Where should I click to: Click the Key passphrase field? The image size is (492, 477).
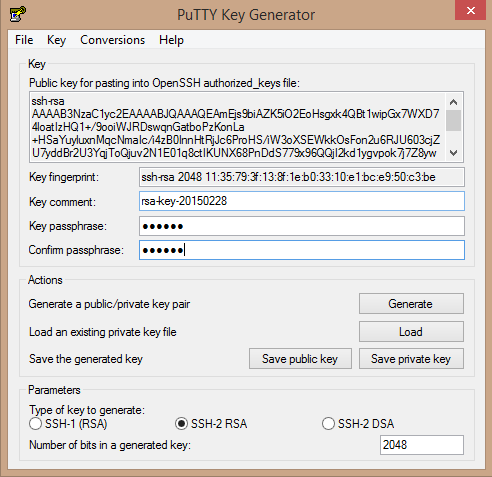[x=302, y=226]
